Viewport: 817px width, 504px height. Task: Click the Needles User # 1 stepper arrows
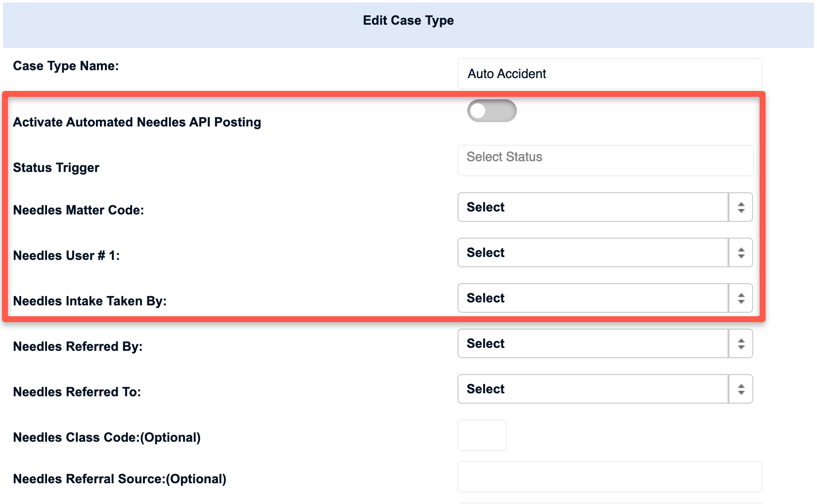click(740, 252)
